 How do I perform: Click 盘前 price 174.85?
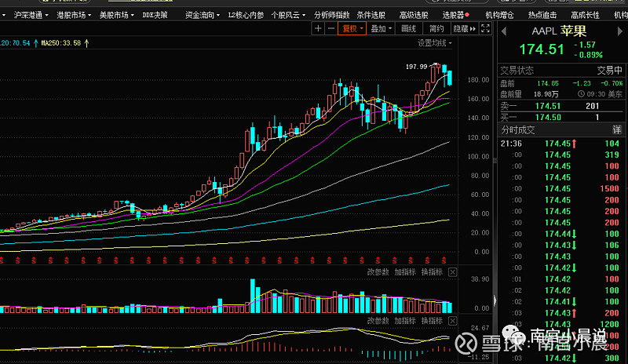tap(548, 83)
